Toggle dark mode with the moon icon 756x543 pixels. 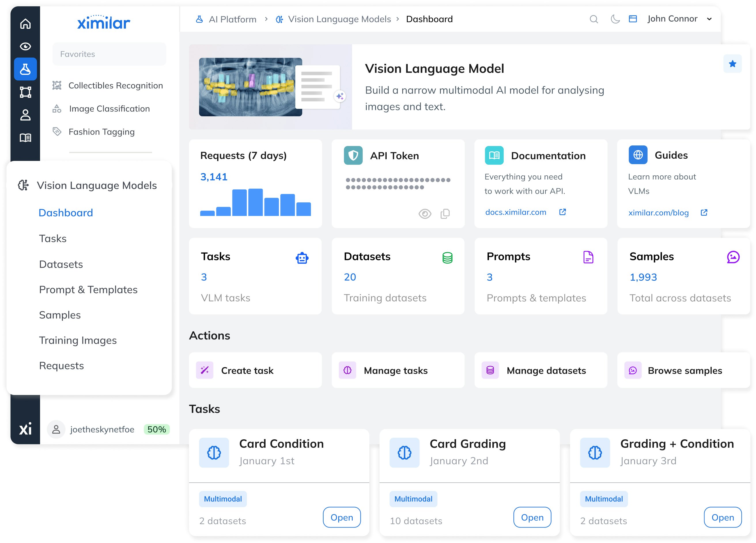[x=615, y=19]
